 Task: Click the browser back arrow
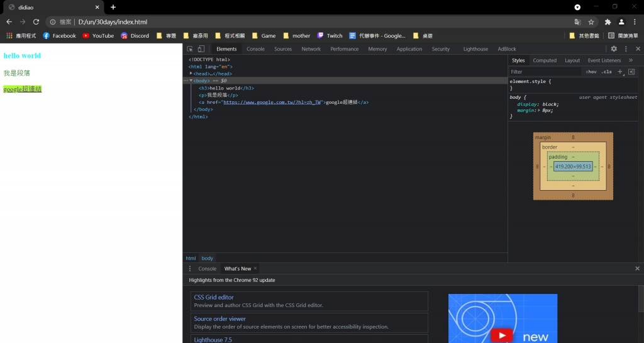coord(9,22)
